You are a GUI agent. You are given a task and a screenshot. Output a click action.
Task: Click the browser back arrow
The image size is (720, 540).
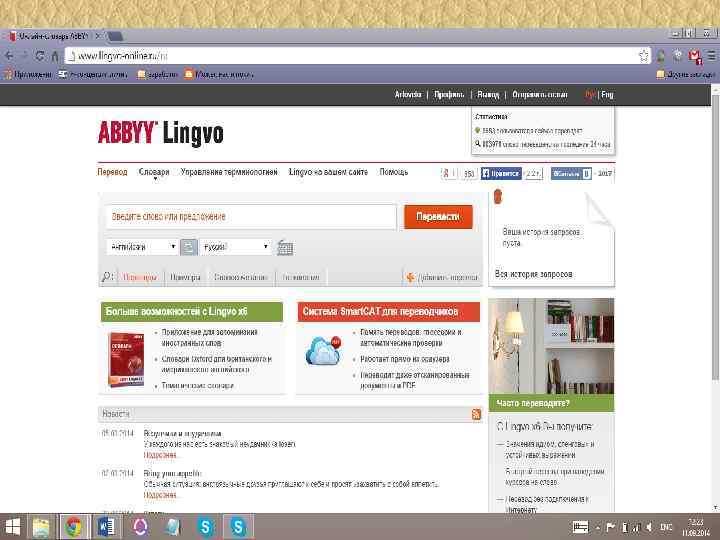[9, 56]
